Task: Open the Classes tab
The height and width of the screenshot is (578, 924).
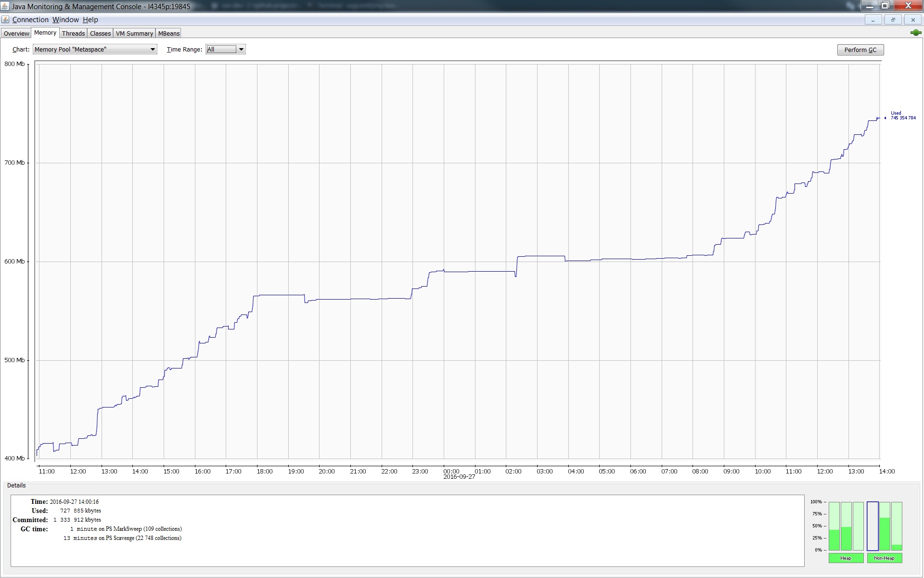Action: click(x=100, y=33)
